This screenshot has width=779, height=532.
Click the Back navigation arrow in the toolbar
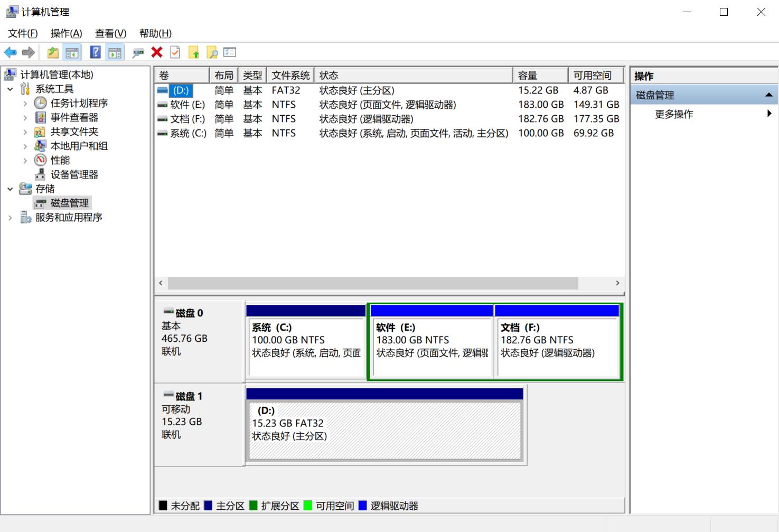point(10,52)
